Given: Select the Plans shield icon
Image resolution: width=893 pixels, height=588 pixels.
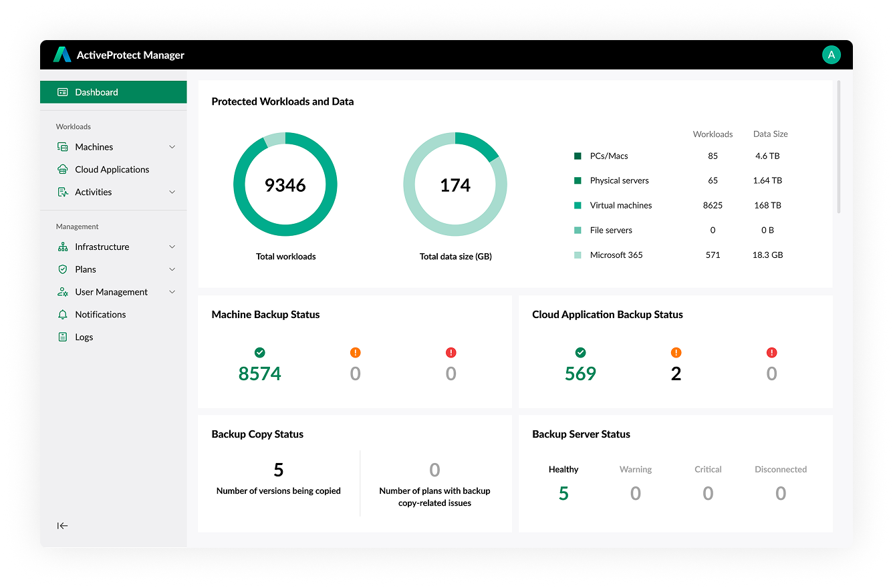Looking at the screenshot, I should [x=62, y=269].
